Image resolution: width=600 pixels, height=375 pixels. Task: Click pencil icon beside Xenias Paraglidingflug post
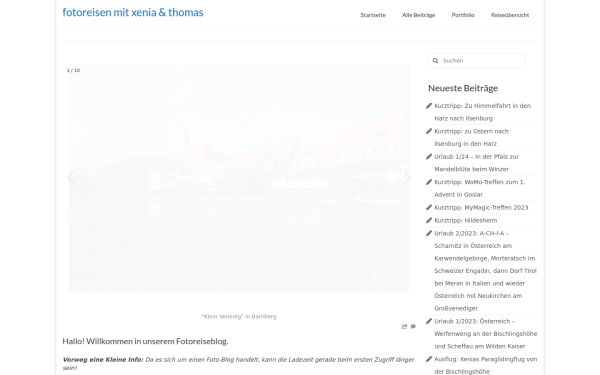click(x=429, y=359)
